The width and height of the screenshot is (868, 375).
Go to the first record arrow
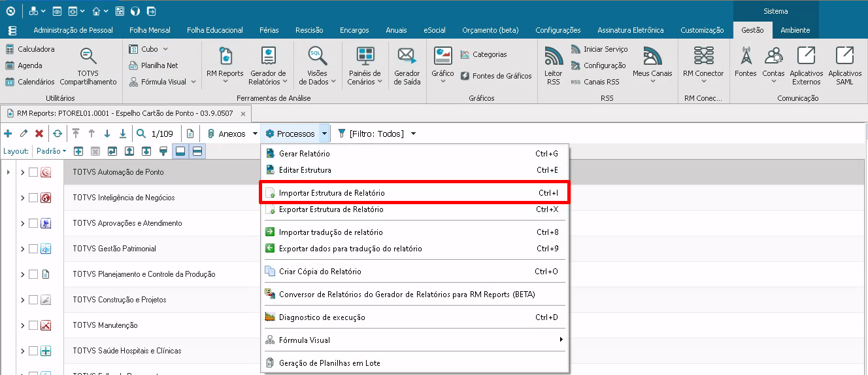[76, 134]
